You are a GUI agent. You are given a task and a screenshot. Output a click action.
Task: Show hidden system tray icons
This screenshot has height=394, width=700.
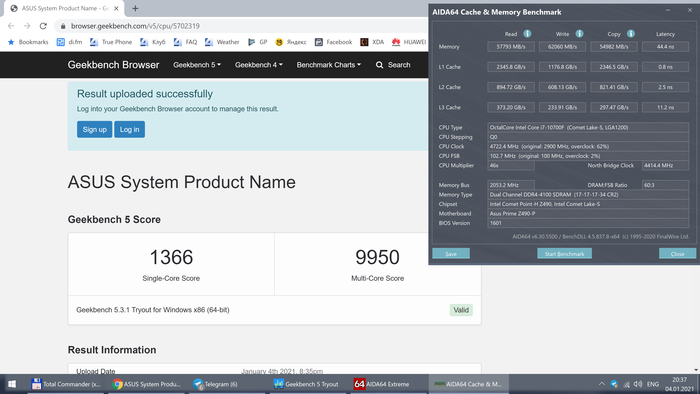602,384
